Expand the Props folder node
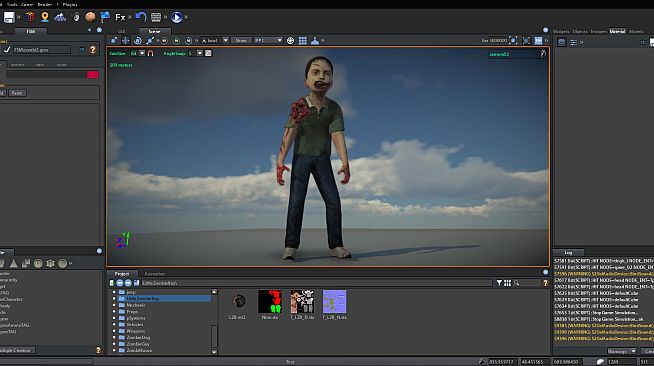Viewport: 654px width, 366px height. point(114,312)
